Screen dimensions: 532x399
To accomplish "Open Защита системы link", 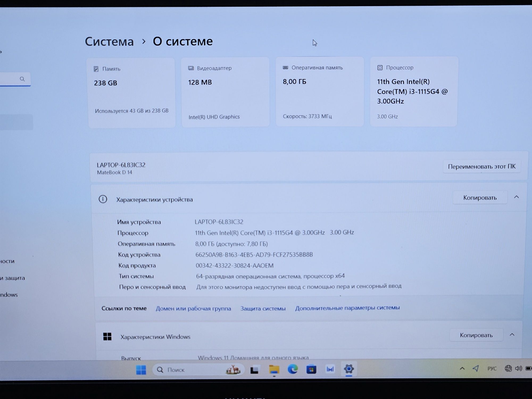I will click(x=263, y=309).
